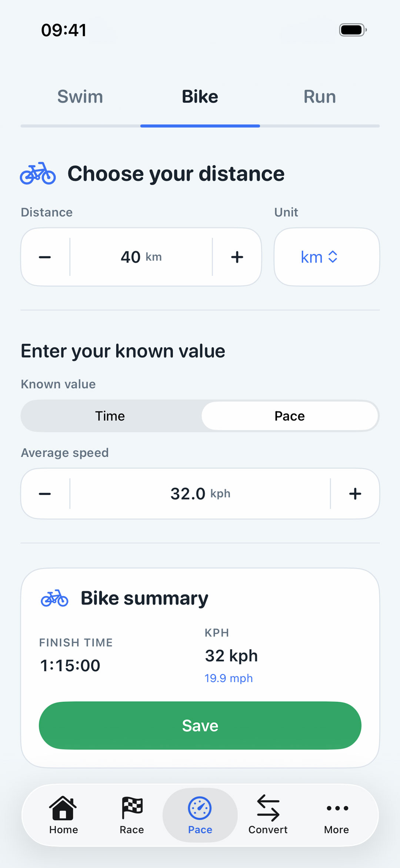This screenshot has width=400, height=868.
Task: Select Pace as the known value
Action: [290, 416]
